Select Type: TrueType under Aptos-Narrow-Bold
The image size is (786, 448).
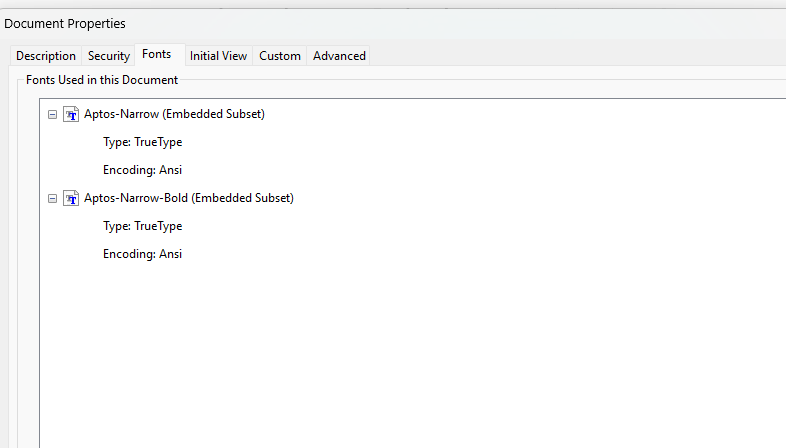pos(142,226)
